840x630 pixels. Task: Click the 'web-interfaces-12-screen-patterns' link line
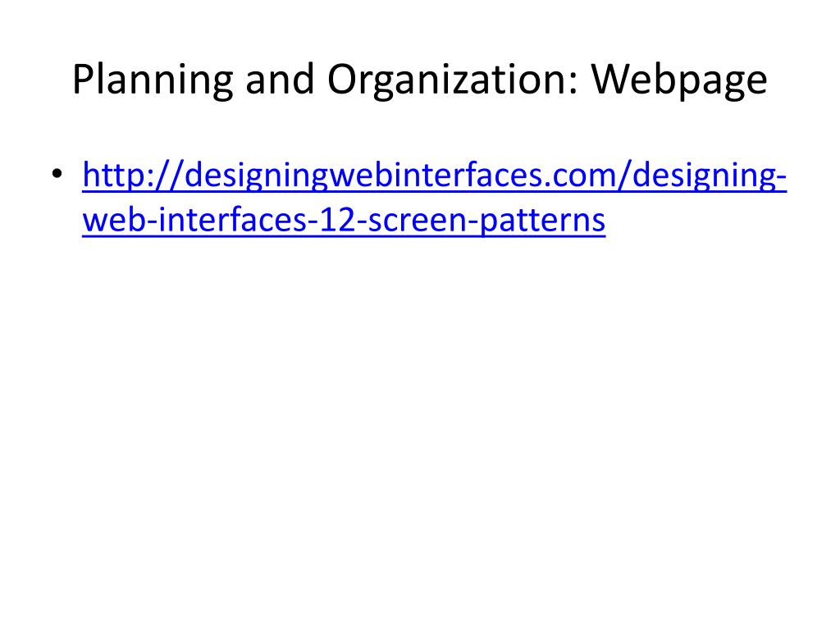344,220
